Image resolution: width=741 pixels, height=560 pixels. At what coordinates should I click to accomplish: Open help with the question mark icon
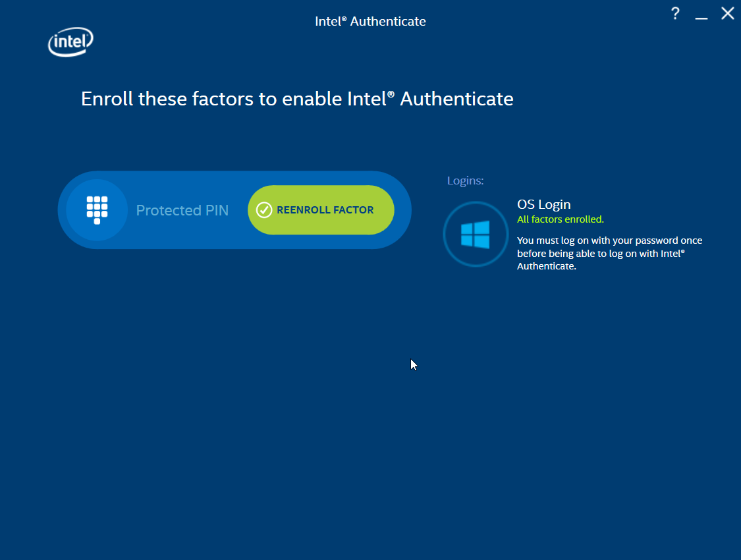click(675, 13)
